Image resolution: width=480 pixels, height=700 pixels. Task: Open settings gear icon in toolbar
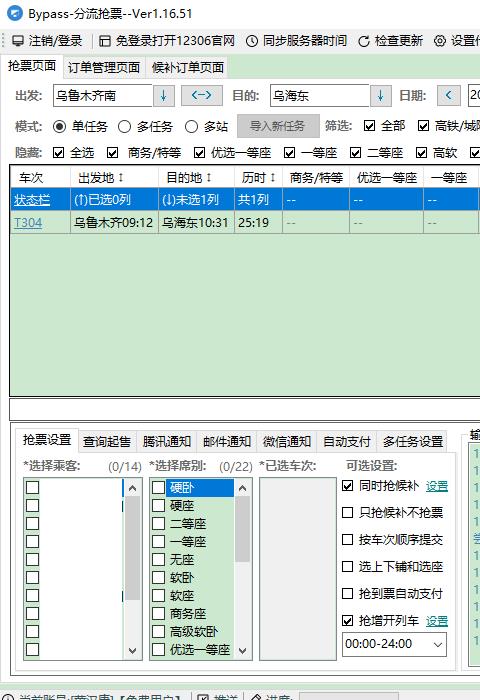(x=440, y=41)
